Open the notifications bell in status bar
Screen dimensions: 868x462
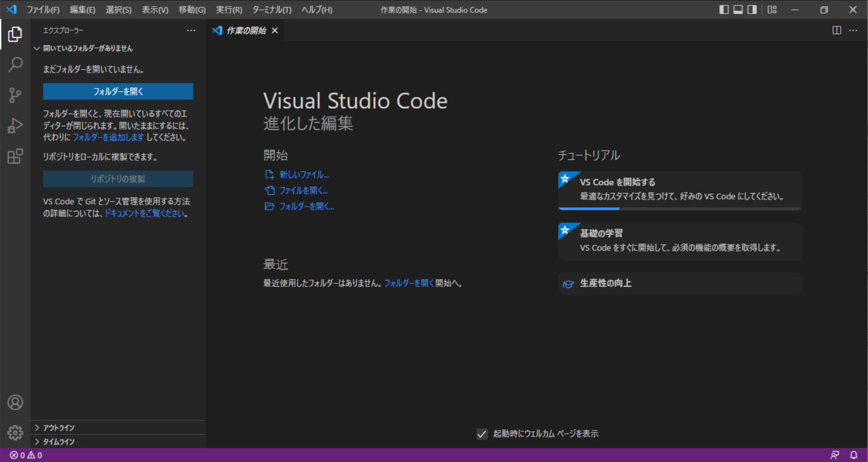[853, 454]
